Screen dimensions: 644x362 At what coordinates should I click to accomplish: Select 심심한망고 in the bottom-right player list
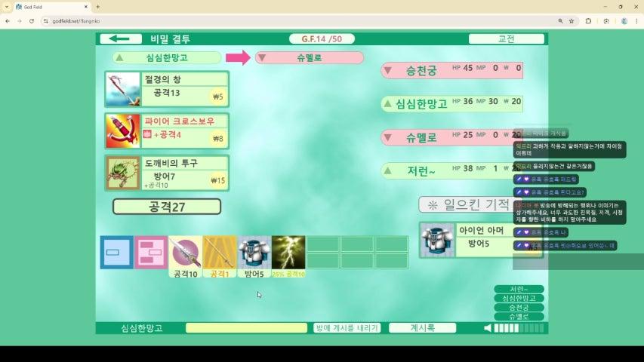click(x=519, y=299)
